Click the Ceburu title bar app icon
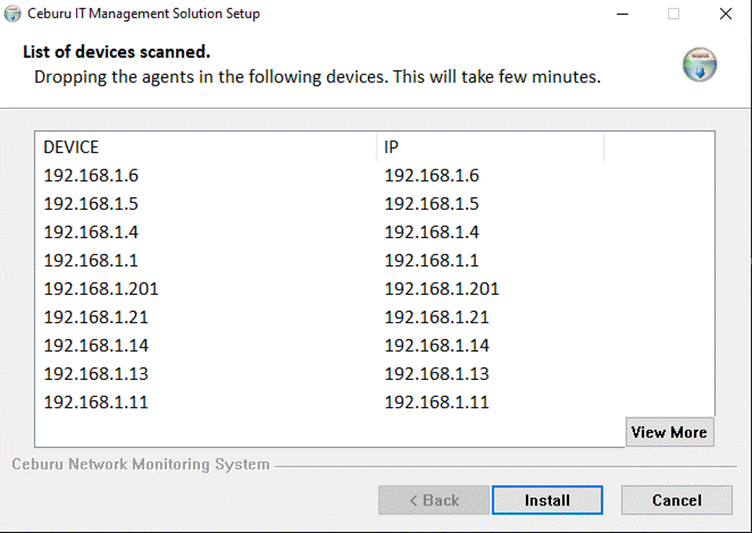752x533 pixels. [x=12, y=14]
